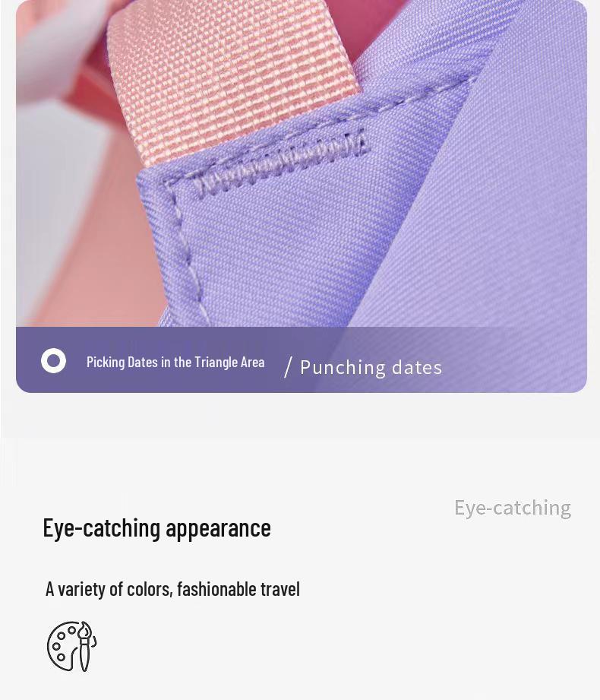
Task: Click the dark purple caption banner
Action: coord(301,360)
